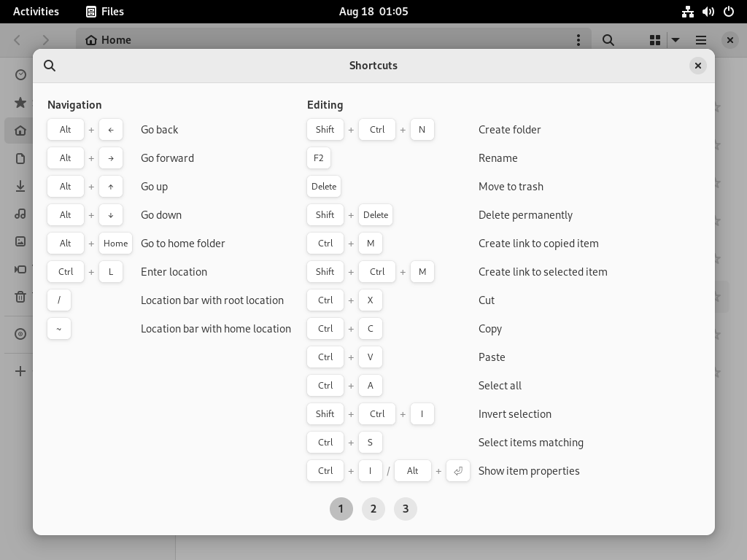Click the network icon in the top bar
Viewport: 747px width, 560px height.
click(x=688, y=12)
